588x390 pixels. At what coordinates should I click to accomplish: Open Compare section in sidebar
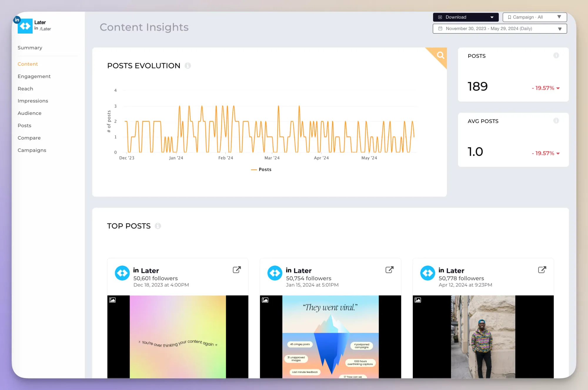(29, 138)
